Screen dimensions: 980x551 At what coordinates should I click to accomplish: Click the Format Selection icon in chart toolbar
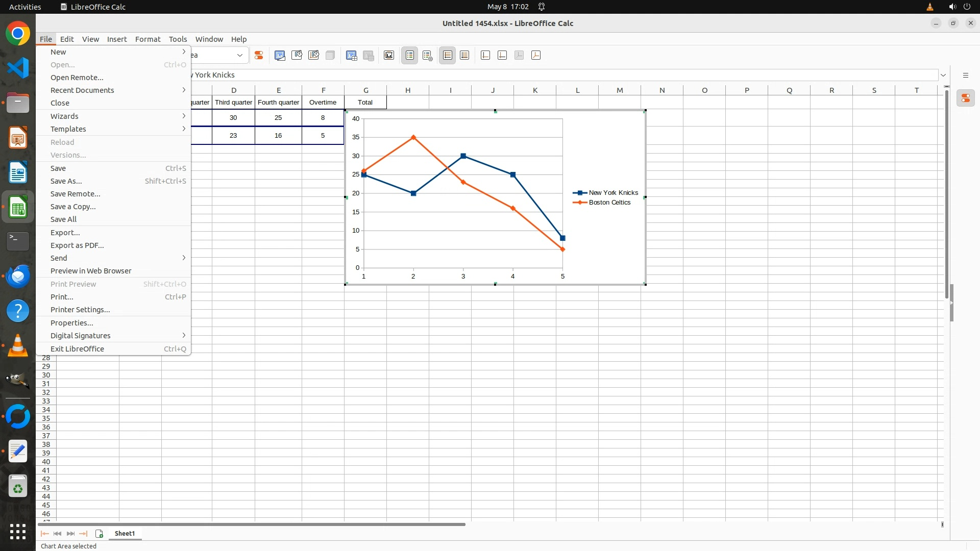[259, 56]
